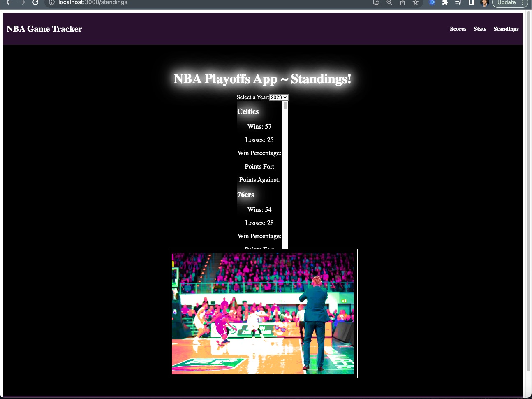Click the browser profile avatar
The height and width of the screenshot is (399, 532).
point(484,3)
